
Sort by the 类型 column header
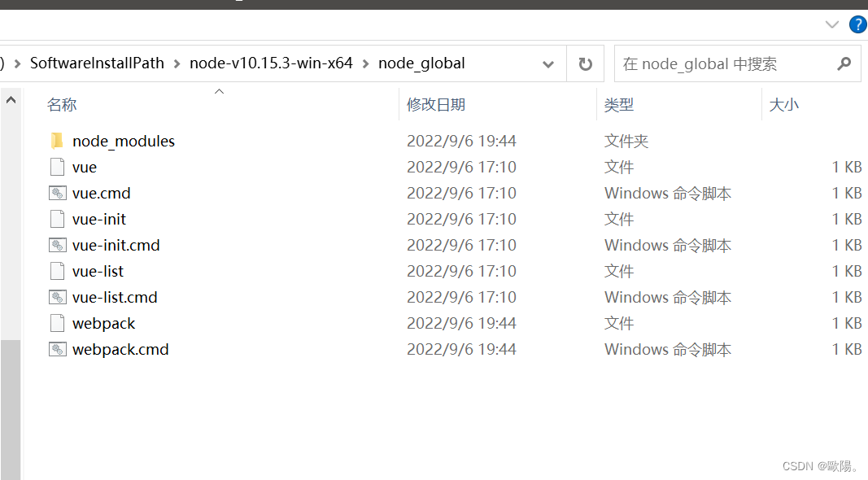[x=619, y=105]
